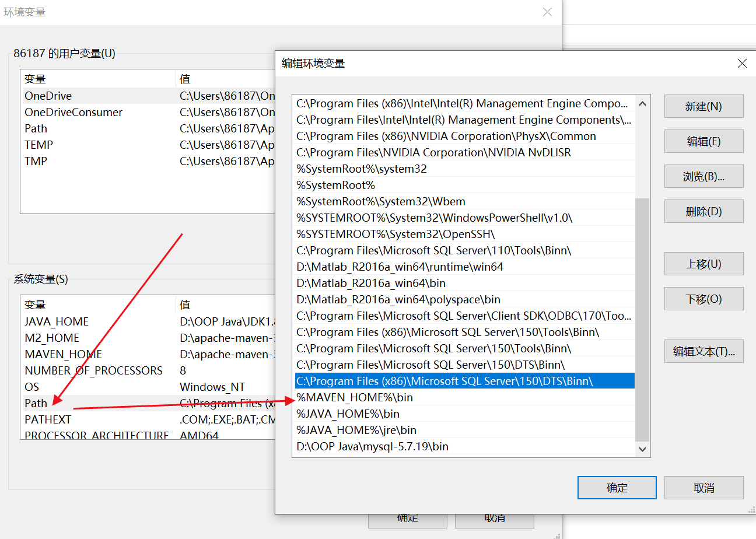The image size is (756, 539).
Task: Select Path in system variables list
Action: tap(148, 403)
